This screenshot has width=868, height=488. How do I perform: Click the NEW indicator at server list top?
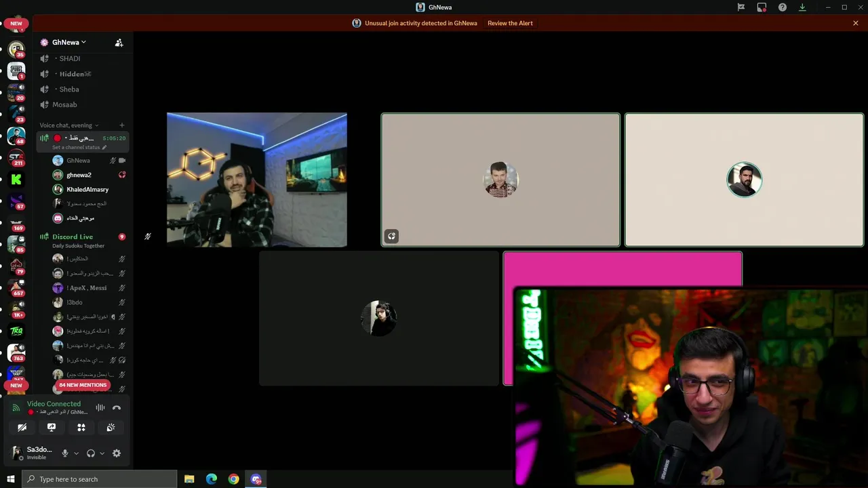pyautogui.click(x=16, y=24)
